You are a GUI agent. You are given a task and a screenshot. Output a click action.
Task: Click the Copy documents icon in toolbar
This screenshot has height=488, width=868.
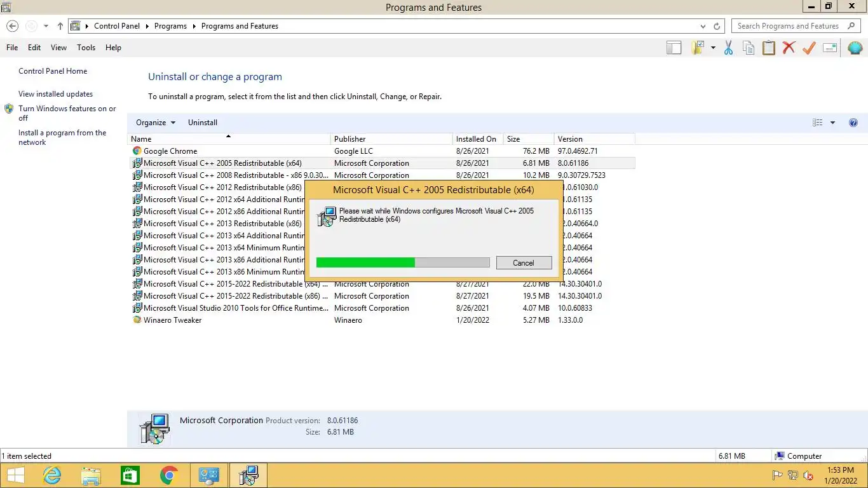[749, 48]
